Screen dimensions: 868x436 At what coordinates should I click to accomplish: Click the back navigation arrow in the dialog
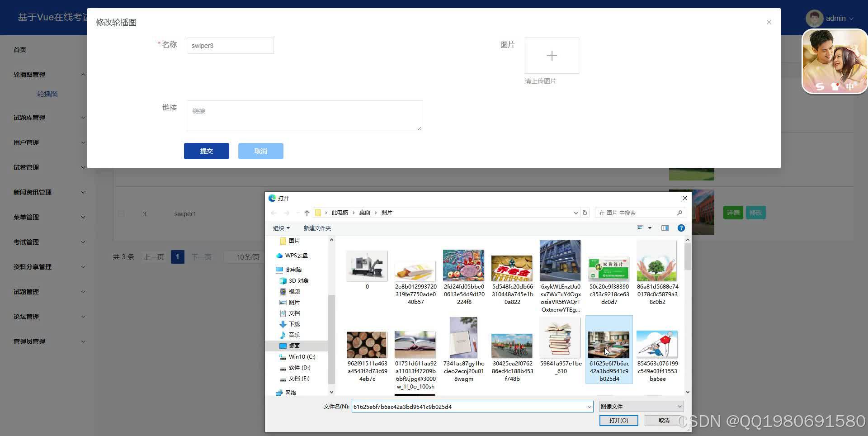274,213
